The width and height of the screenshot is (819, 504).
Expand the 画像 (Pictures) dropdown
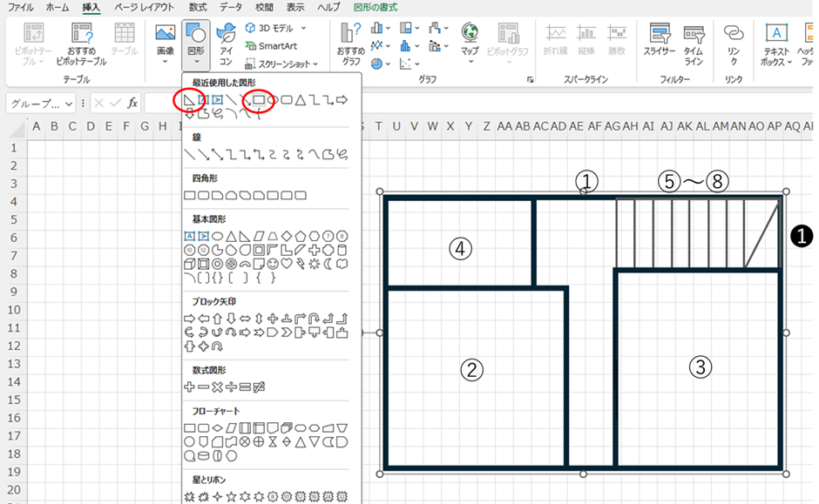coord(165,62)
